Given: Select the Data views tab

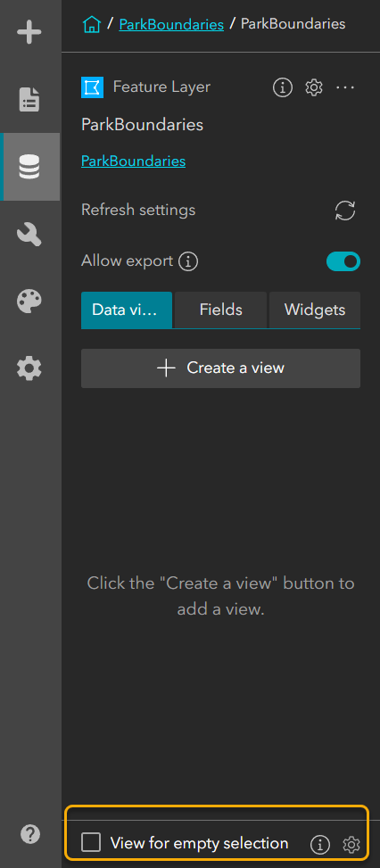Looking at the screenshot, I should pyautogui.click(x=127, y=310).
